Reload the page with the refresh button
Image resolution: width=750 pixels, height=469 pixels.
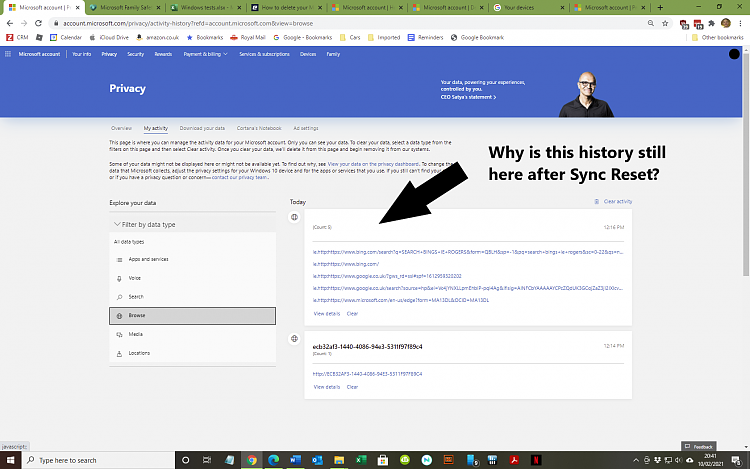[x=38, y=23]
